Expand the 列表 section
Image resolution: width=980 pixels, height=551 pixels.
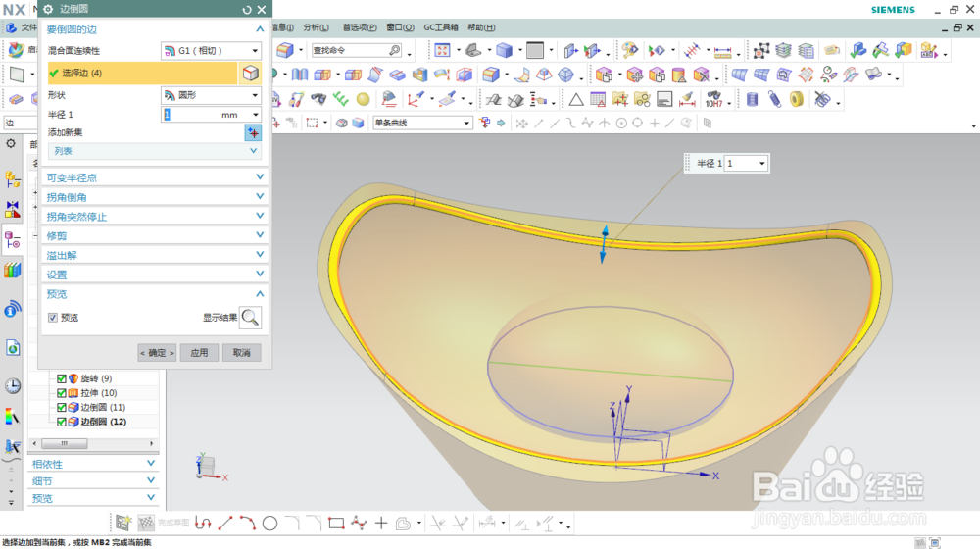(x=154, y=151)
